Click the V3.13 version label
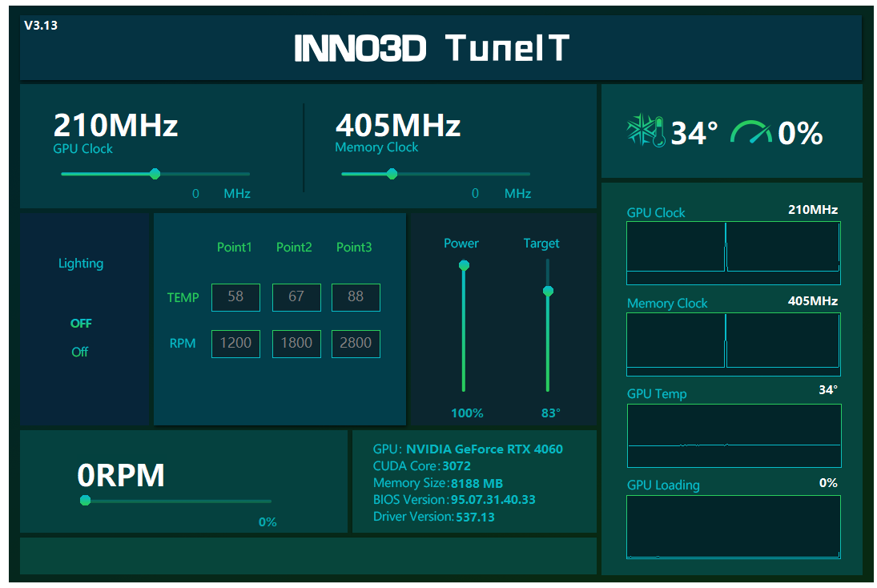 click(x=41, y=25)
